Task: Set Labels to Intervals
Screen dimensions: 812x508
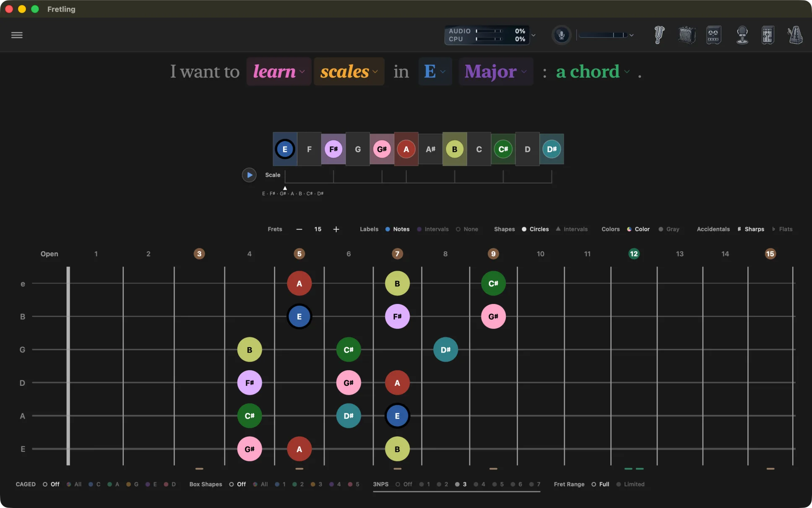Action: (x=432, y=229)
